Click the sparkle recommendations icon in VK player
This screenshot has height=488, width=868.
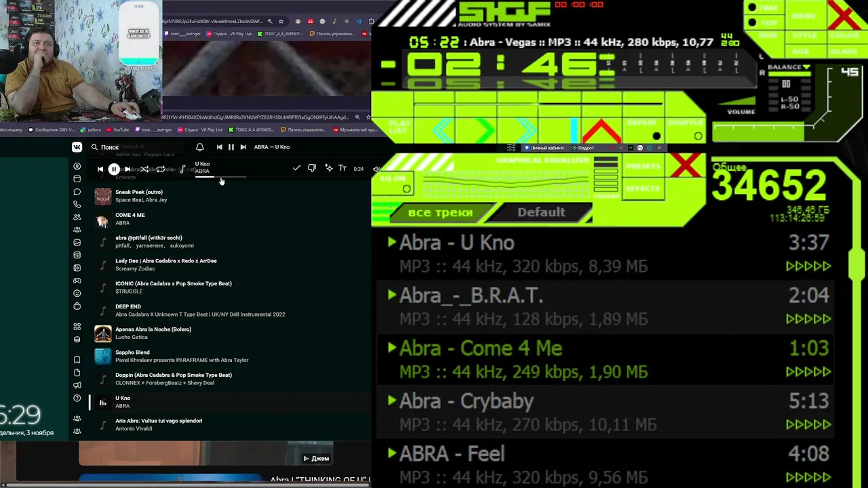[328, 168]
